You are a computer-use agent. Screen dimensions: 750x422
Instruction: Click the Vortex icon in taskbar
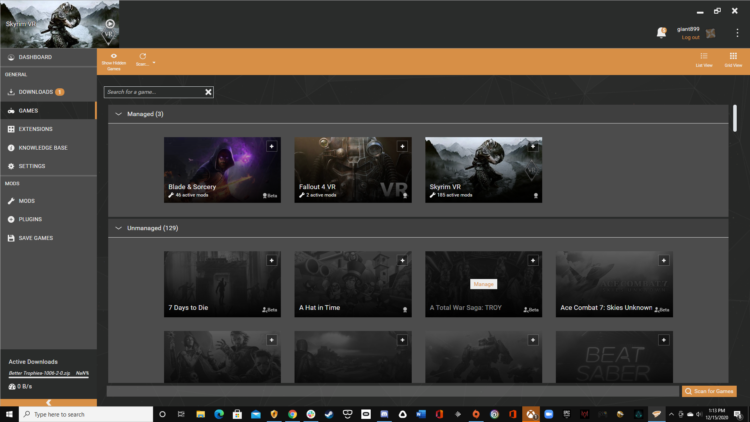657,414
